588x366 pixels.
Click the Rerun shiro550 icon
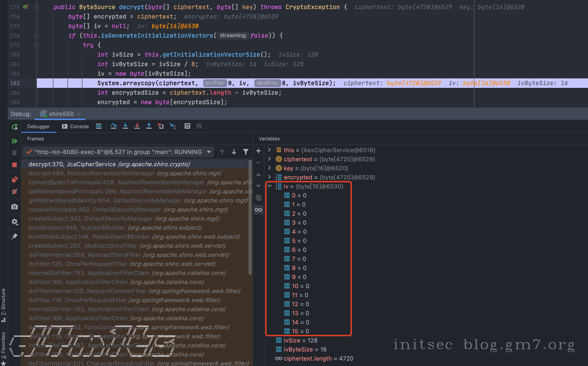pyautogui.click(x=14, y=127)
